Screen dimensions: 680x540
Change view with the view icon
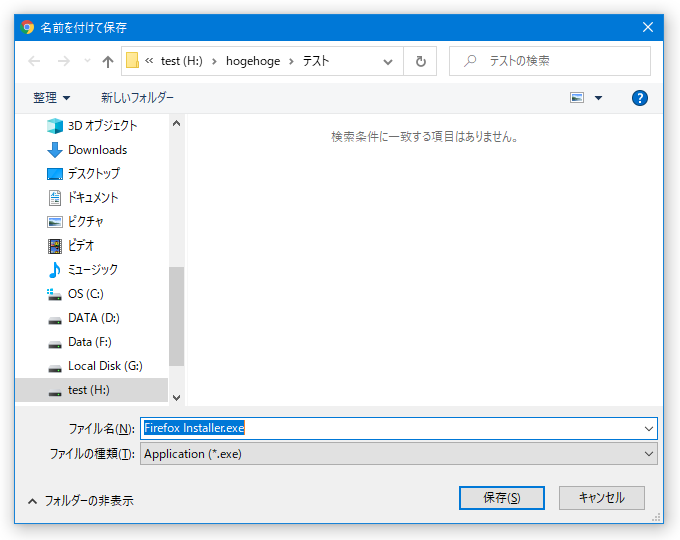point(576,98)
